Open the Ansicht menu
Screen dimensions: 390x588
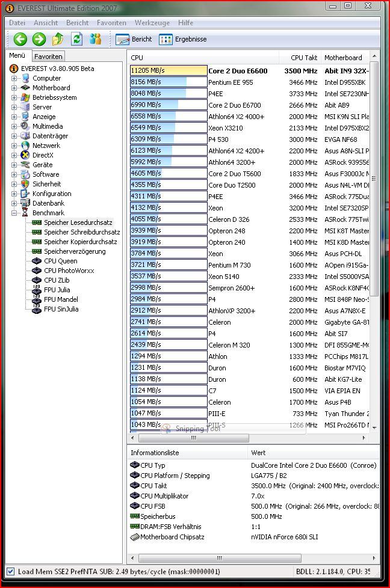click(46, 23)
